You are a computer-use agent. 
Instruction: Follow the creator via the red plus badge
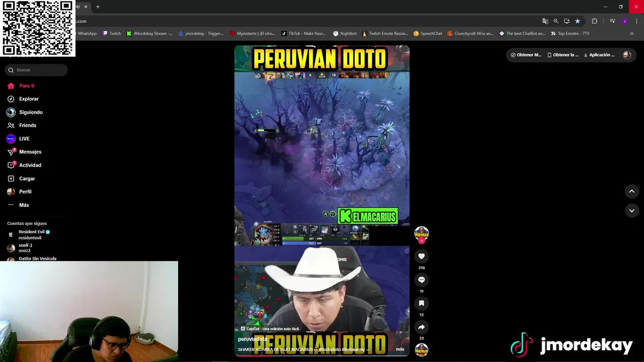(422, 241)
